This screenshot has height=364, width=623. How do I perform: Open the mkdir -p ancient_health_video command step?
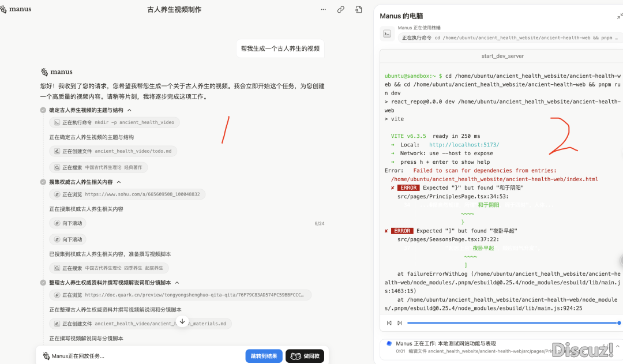[114, 122]
